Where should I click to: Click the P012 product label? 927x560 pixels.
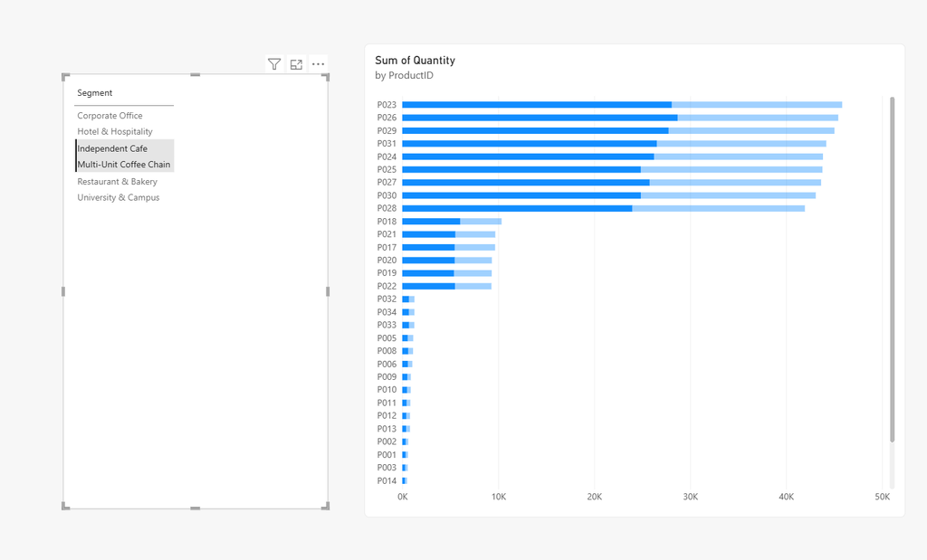coord(387,416)
